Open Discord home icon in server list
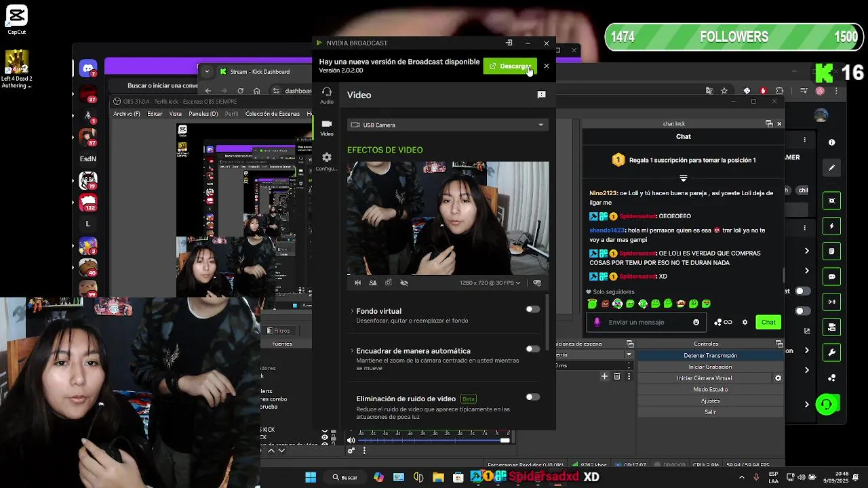The image size is (868, 488). (88, 68)
